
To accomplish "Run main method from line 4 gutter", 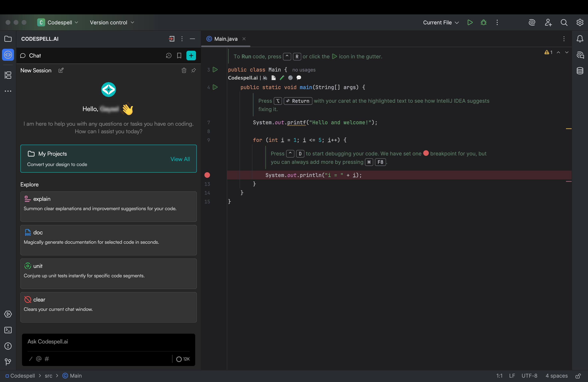I will (215, 87).
